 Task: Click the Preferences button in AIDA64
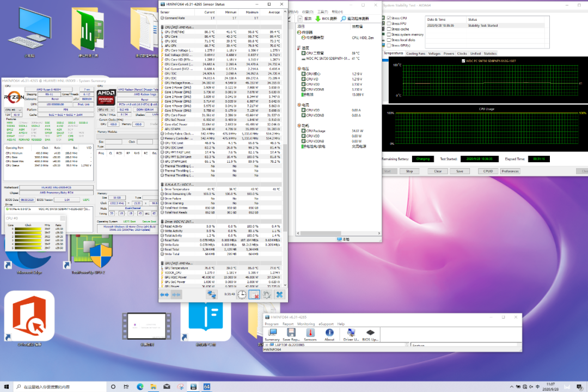[x=510, y=171]
